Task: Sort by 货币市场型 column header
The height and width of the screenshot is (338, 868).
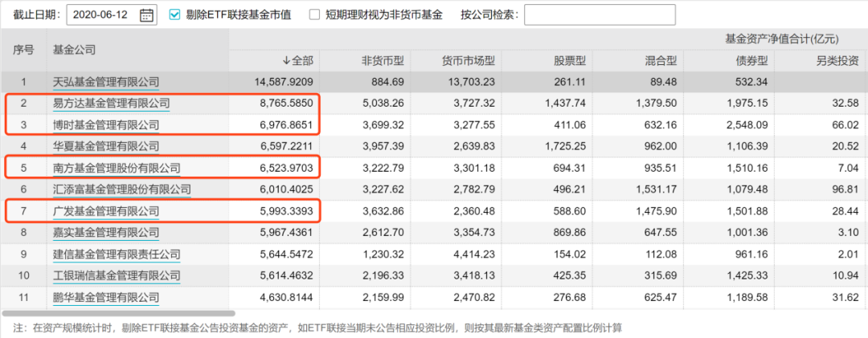Action: point(468,60)
